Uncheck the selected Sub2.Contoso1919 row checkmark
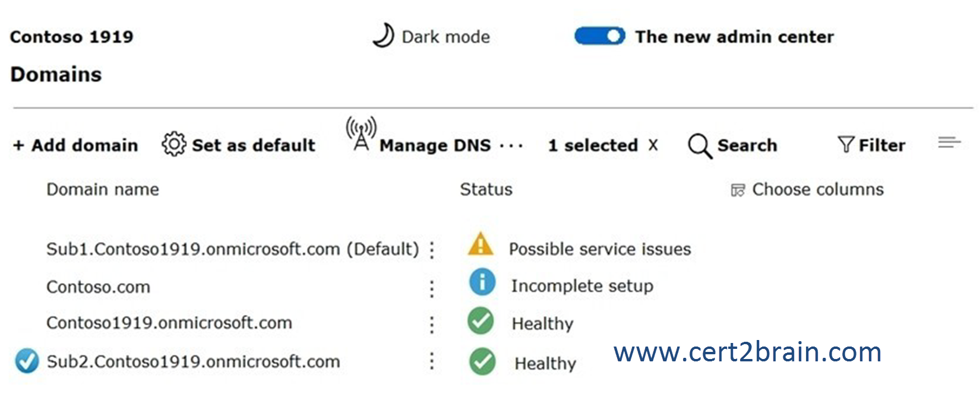This screenshot has height=394, width=980. [x=27, y=361]
